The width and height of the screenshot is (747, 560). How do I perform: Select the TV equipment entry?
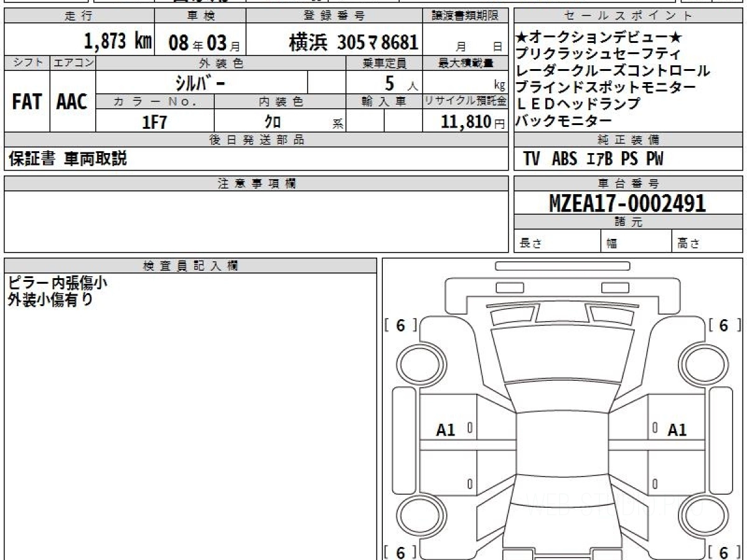[532, 159]
